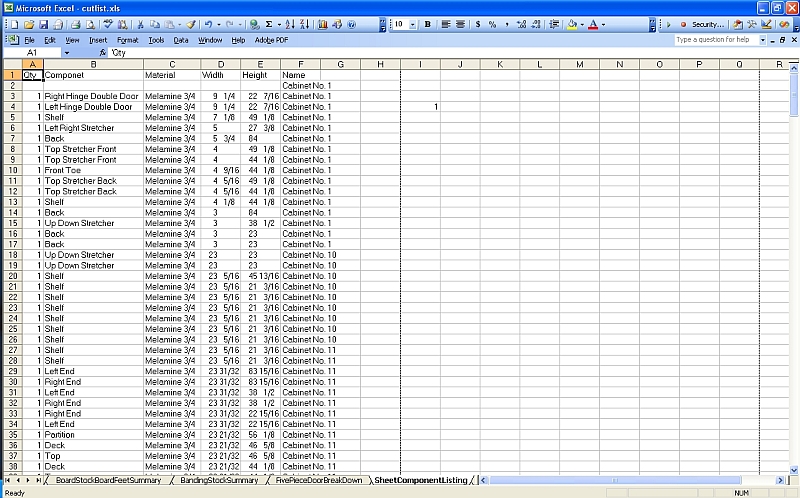Click the Save icon in toolbar
Screen dimensions: 800x498
pos(43,24)
